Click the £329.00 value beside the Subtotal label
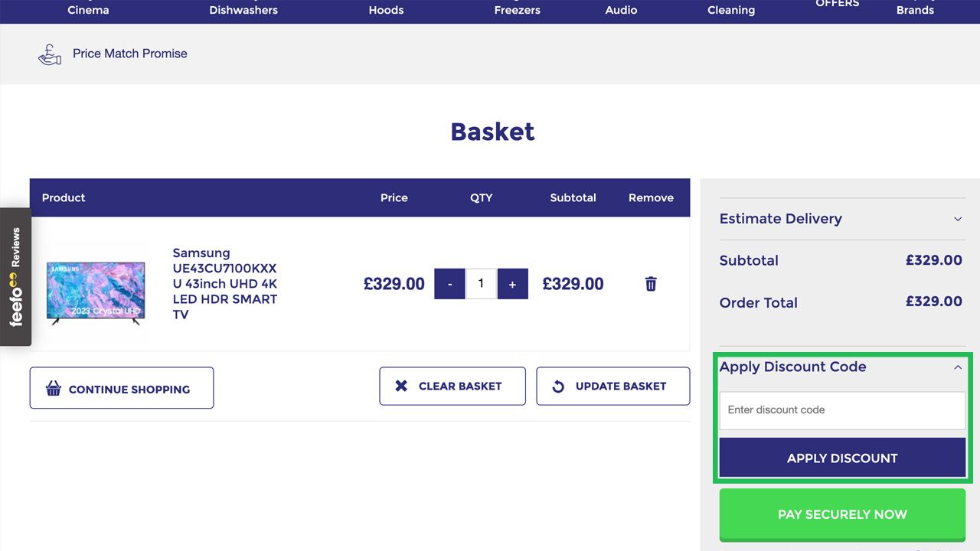 (934, 260)
